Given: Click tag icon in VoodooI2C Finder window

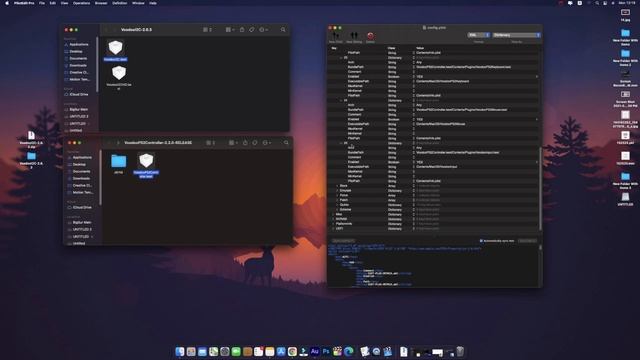Looking at the screenshot, I should (252, 30).
